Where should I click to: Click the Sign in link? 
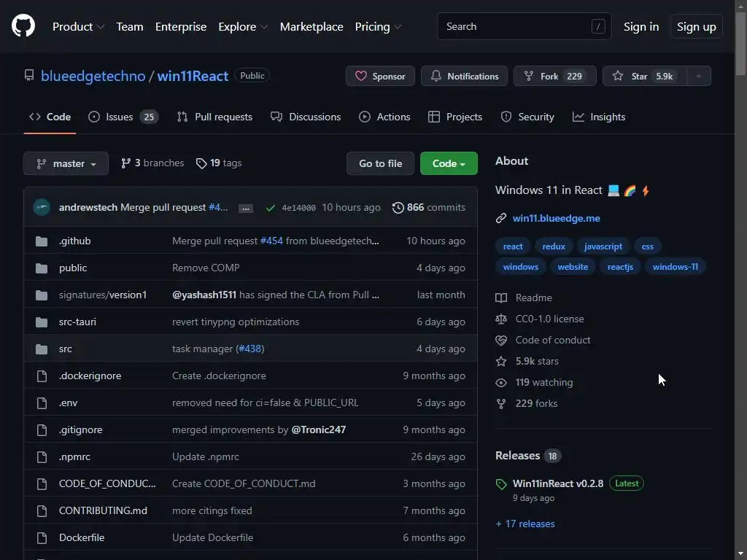(641, 27)
